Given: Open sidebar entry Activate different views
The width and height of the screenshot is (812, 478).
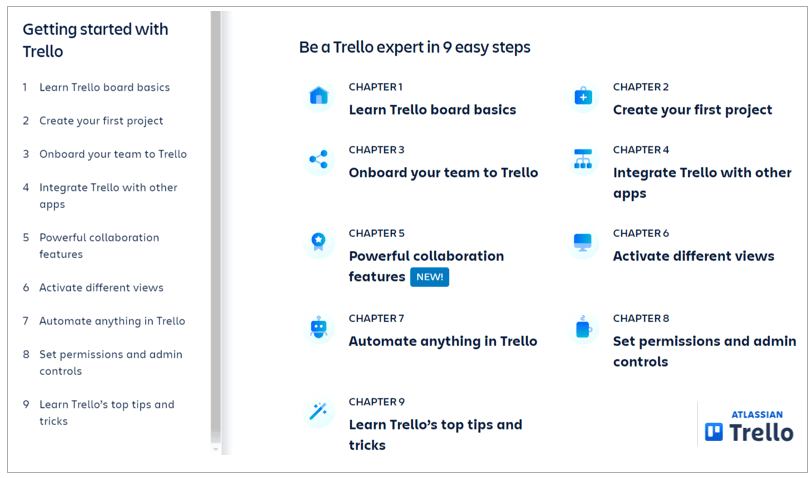Looking at the screenshot, I should pos(101,288).
